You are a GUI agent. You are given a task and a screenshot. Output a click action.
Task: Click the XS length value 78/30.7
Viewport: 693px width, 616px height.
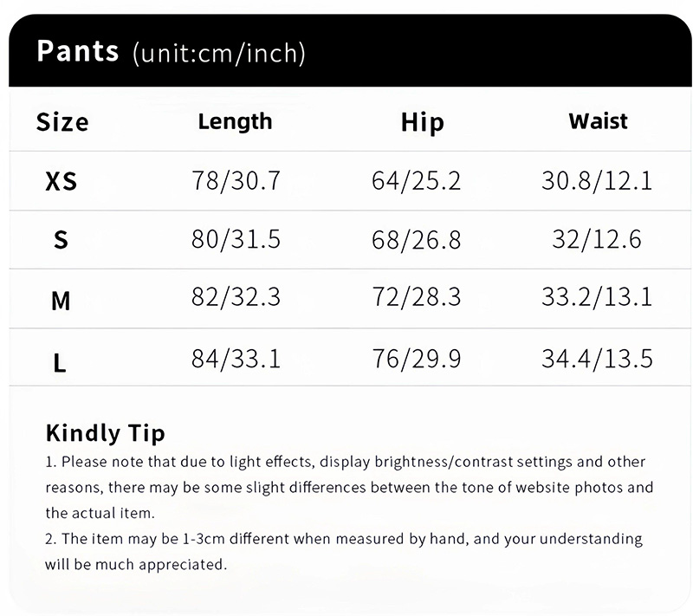point(236,181)
